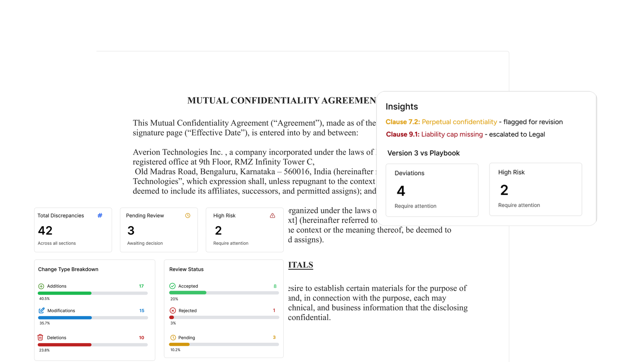Select the Review Status section header
This screenshot has width=644, height=362.
[x=186, y=269]
